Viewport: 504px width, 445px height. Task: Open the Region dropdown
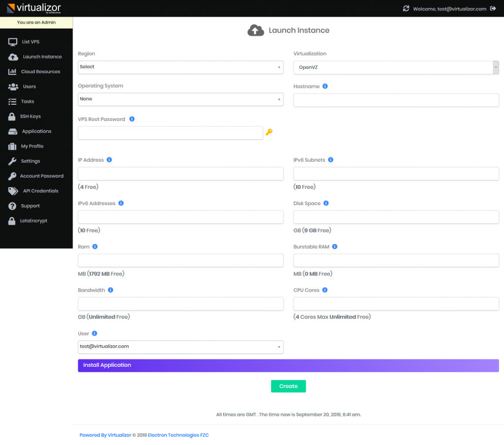(180, 67)
